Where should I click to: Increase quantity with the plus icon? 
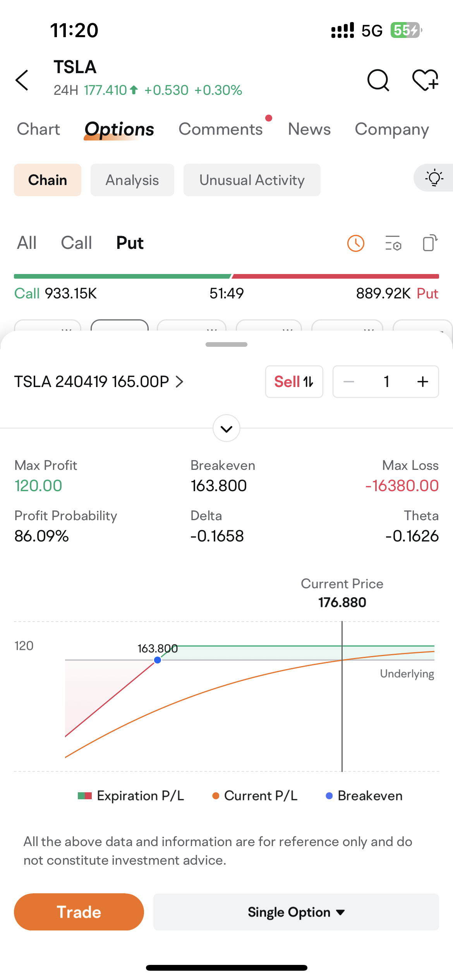point(422,382)
